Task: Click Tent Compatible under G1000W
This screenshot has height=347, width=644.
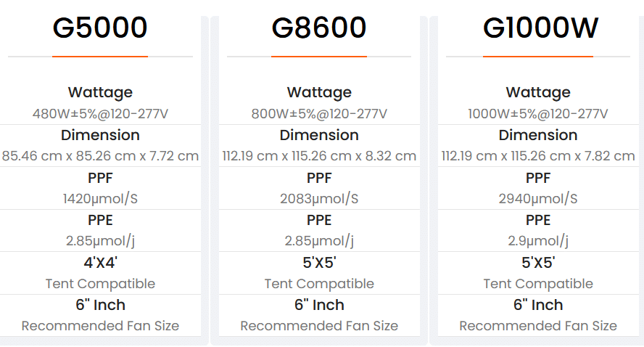Action: (x=538, y=284)
